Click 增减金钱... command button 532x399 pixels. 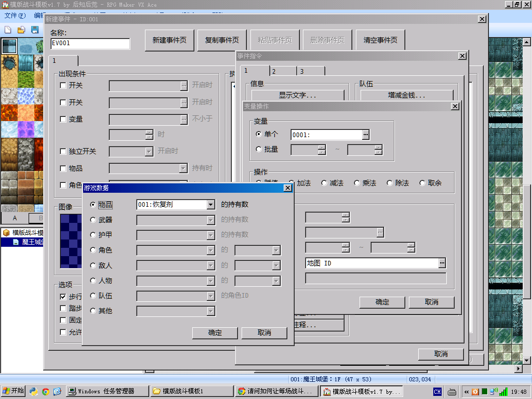(x=407, y=96)
